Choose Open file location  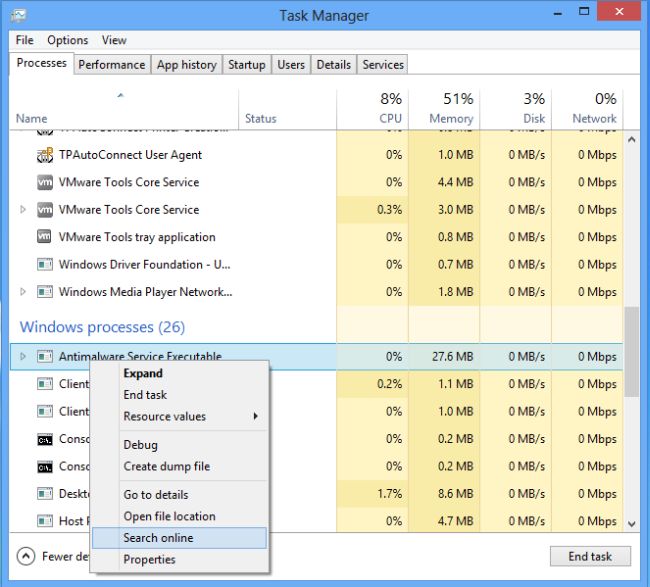click(179, 516)
